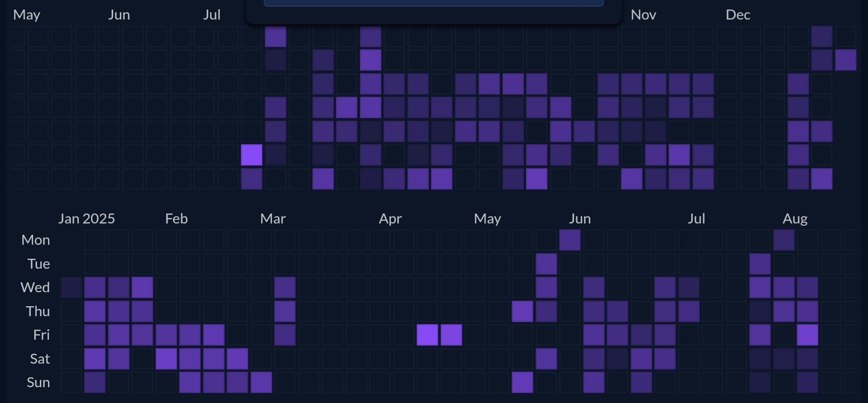Screen dimensions: 868x403
Task: Select the brightest violet cell in the upper heatmap
Action: (x=252, y=155)
